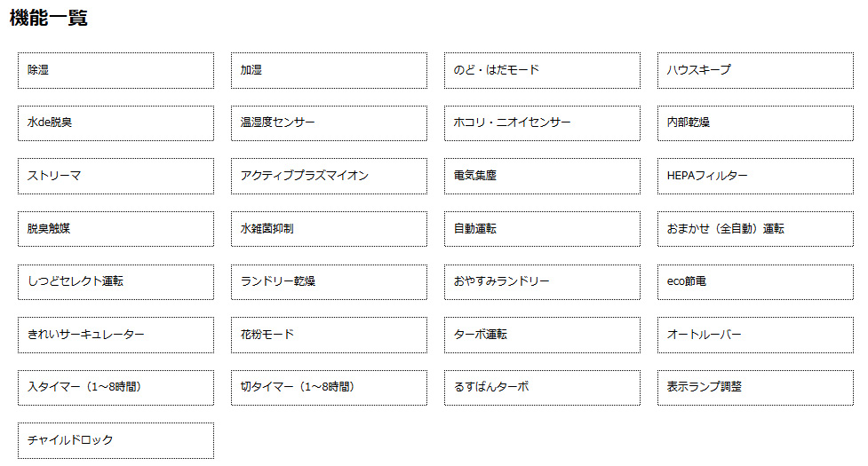Select the 加湿 feature box

pyautogui.click(x=329, y=70)
